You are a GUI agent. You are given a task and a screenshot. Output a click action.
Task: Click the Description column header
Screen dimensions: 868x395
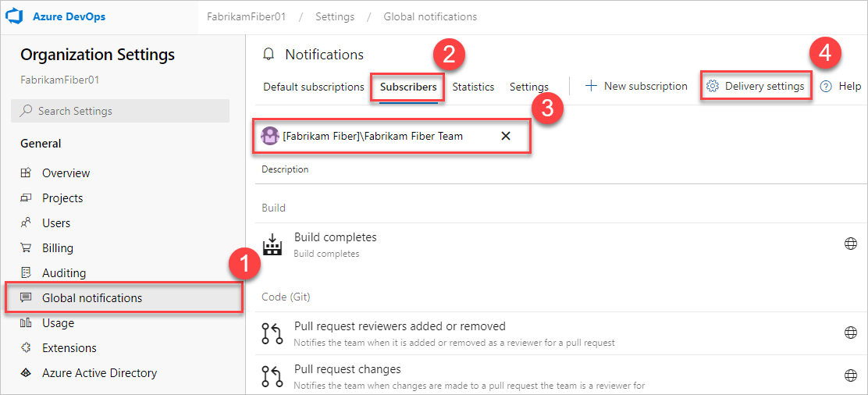[285, 169]
